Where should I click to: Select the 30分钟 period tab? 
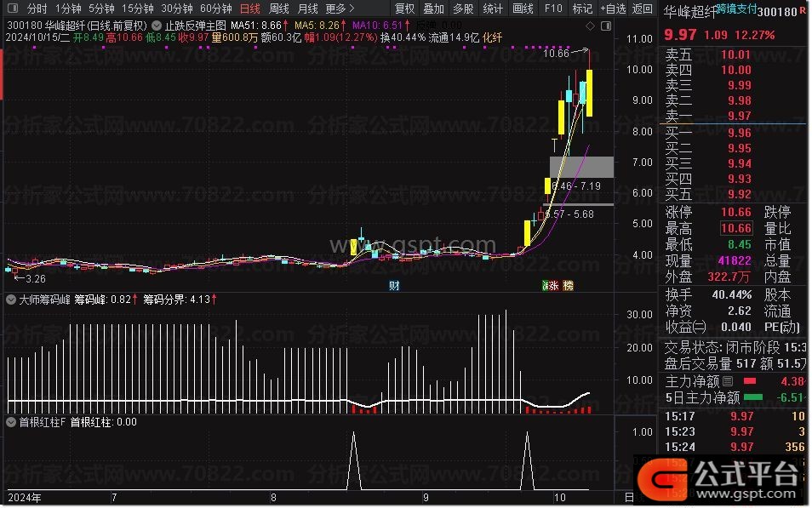pos(177,9)
